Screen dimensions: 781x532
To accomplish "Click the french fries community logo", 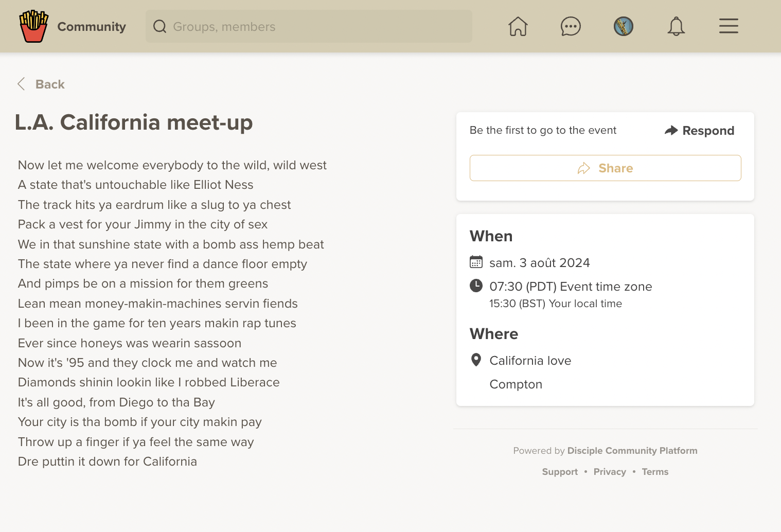I will pyautogui.click(x=33, y=26).
